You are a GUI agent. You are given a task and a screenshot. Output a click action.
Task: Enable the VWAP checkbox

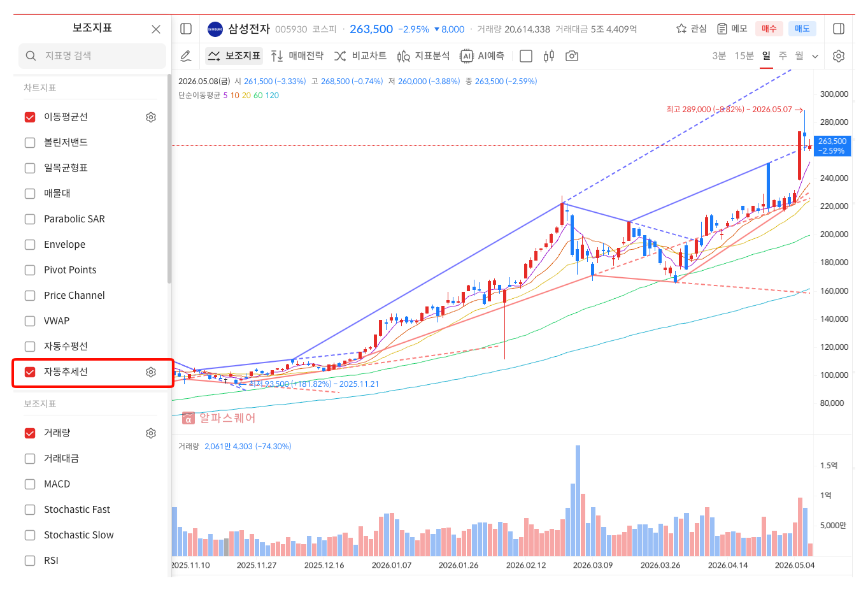(x=30, y=321)
